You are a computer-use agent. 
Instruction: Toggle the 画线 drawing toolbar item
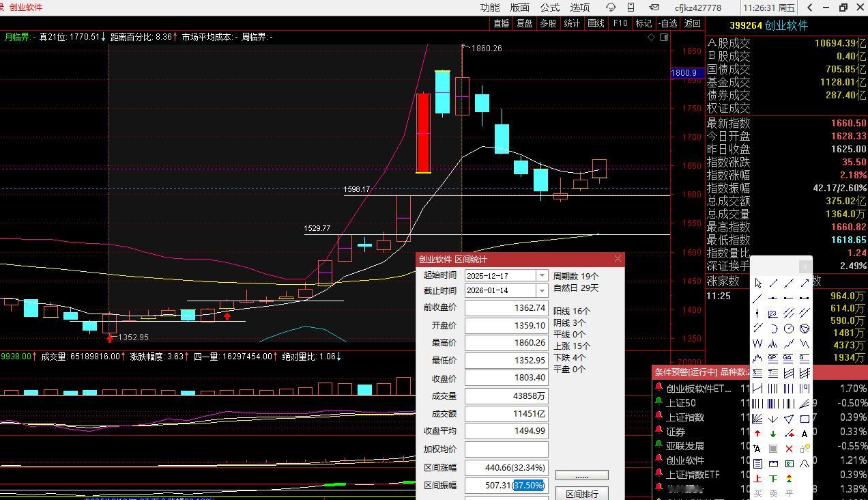click(596, 23)
